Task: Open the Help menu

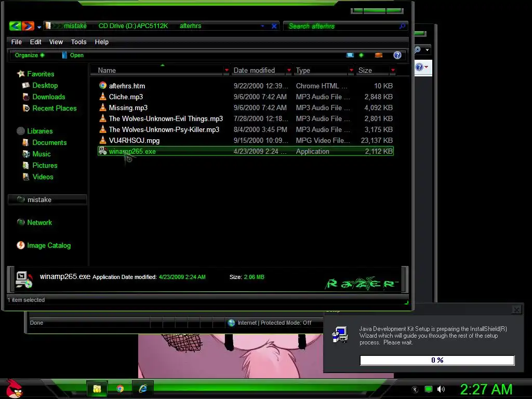Action: pos(101,42)
